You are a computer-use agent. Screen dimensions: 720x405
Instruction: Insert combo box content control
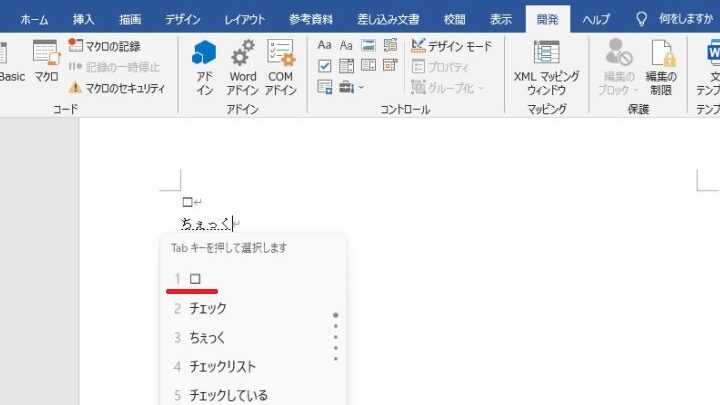(346, 66)
